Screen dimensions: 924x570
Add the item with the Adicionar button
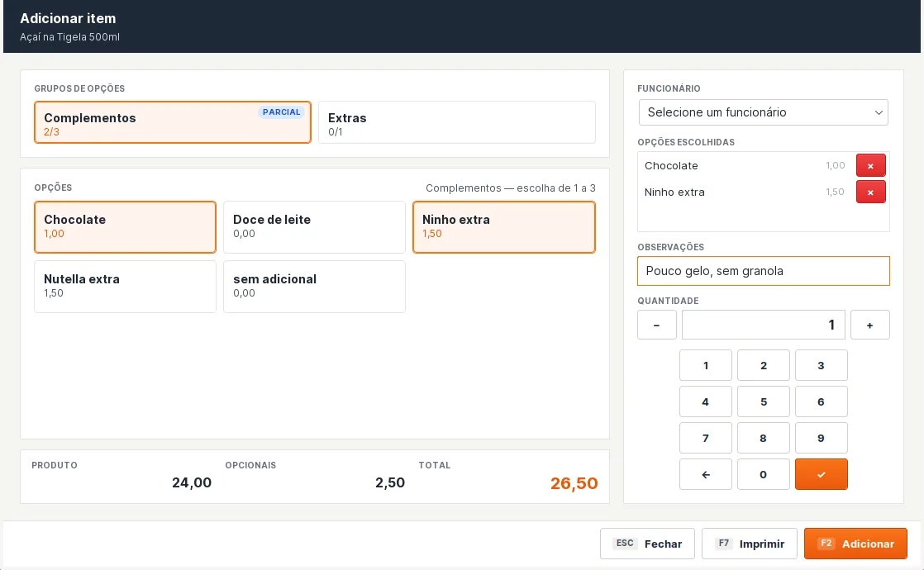855,544
